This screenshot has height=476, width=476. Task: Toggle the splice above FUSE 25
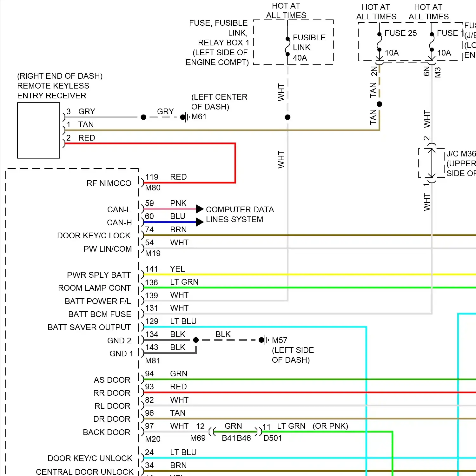(380, 34)
